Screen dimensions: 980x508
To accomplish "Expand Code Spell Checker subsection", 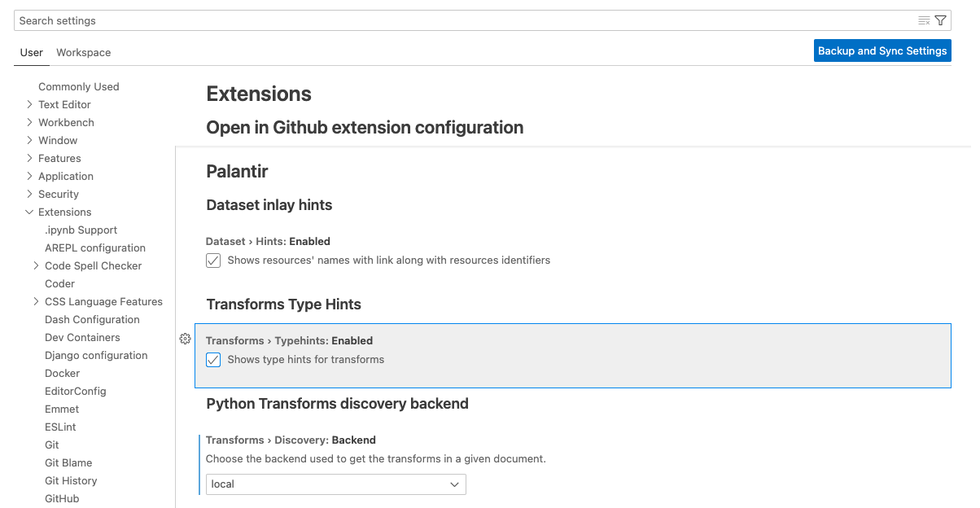I will coord(36,265).
